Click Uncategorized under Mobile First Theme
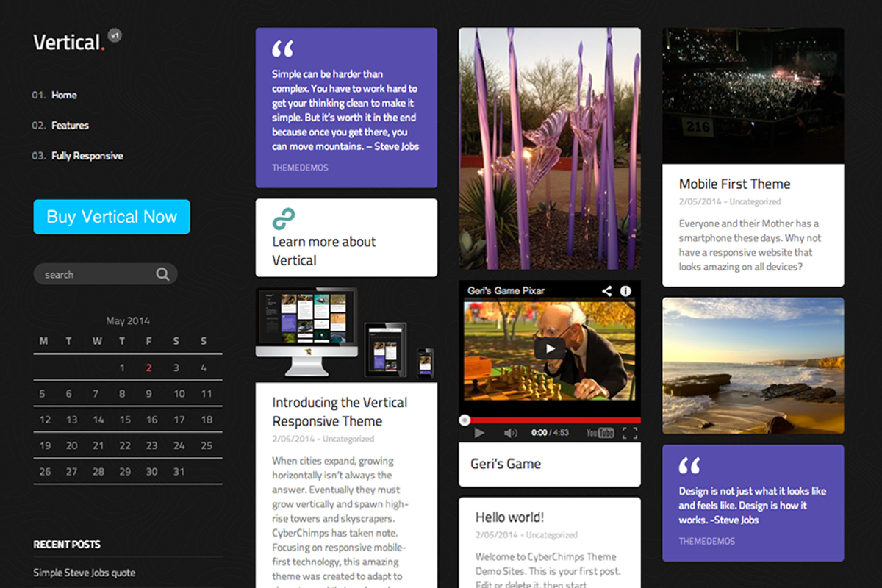The image size is (882, 588). pos(756,201)
